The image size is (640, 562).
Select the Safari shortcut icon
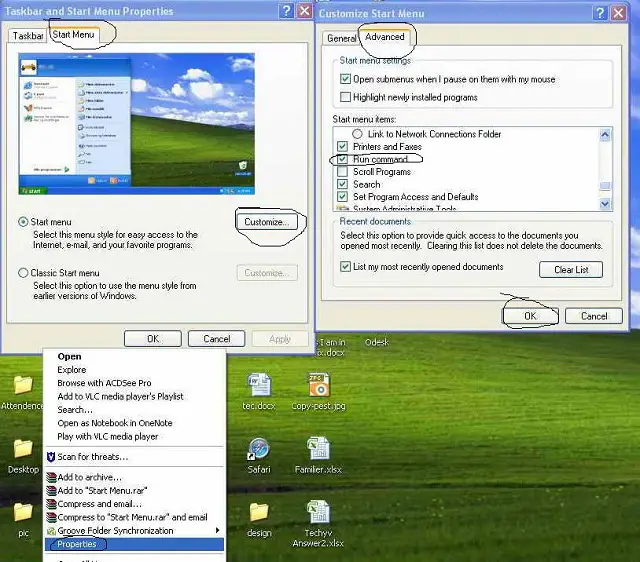tap(259, 449)
